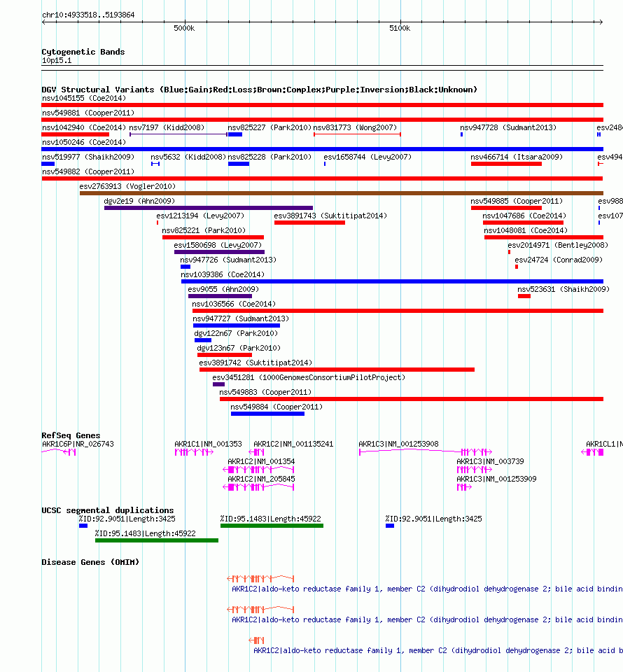The width and height of the screenshot is (623, 672).
Task: Select dgv122n67 (Park2010) variant
Action: click(203, 340)
